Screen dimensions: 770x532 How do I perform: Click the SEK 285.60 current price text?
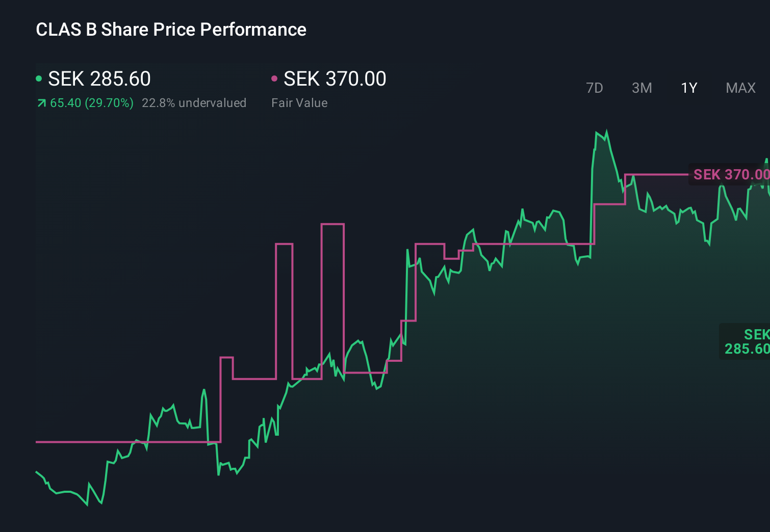(x=99, y=79)
